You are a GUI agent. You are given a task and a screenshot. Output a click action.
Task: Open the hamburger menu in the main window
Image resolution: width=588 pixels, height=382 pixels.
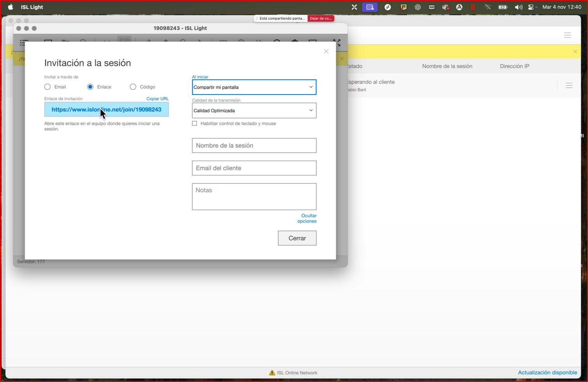pyautogui.click(x=567, y=35)
